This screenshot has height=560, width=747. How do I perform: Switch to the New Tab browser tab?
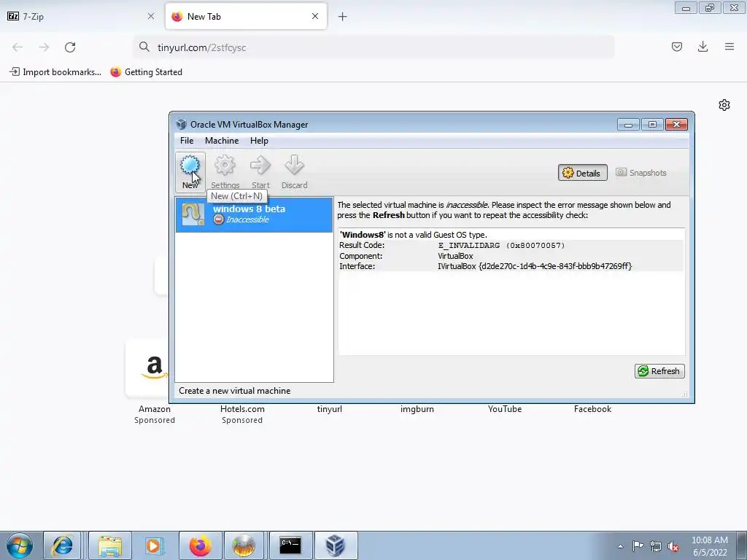coord(246,16)
